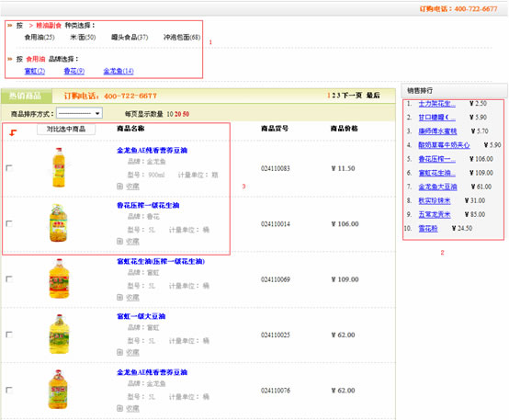The height and width of the screenshot is (420, 509).
Task: Go to page 3 in pagination
Action: click(x=338, y=96)
